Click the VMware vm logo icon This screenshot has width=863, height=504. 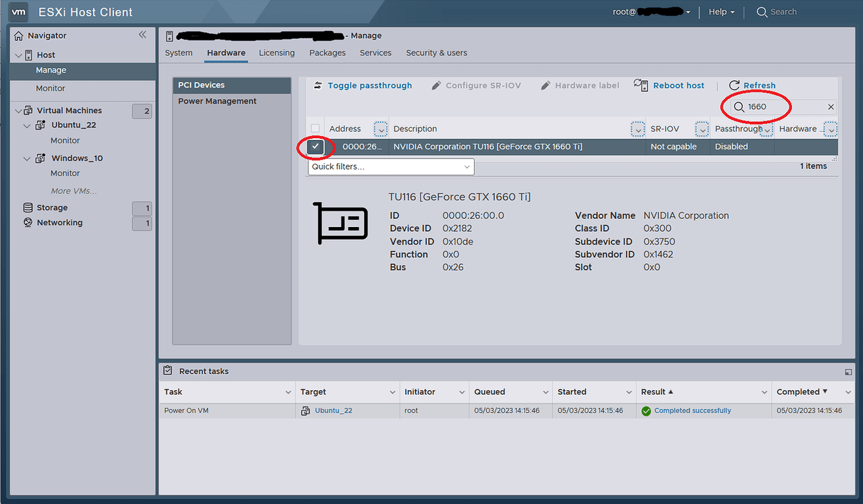click(19, 11)
